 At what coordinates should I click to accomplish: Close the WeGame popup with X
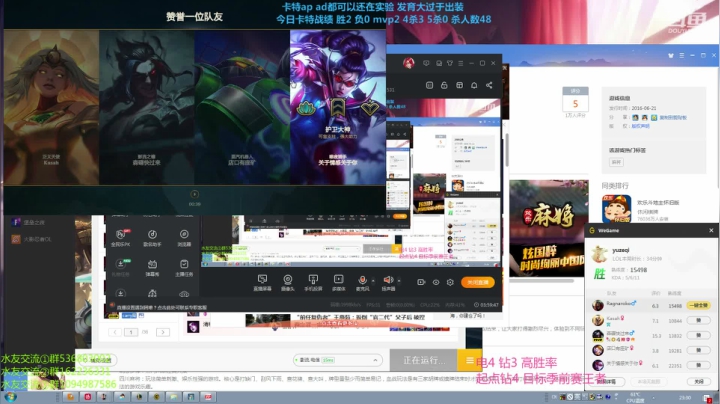click(711, 230)
